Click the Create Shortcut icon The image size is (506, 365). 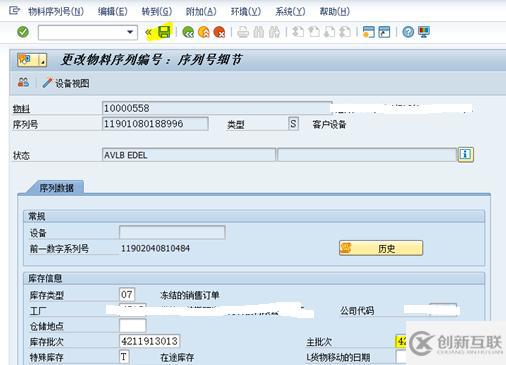[x=384, y=32]
